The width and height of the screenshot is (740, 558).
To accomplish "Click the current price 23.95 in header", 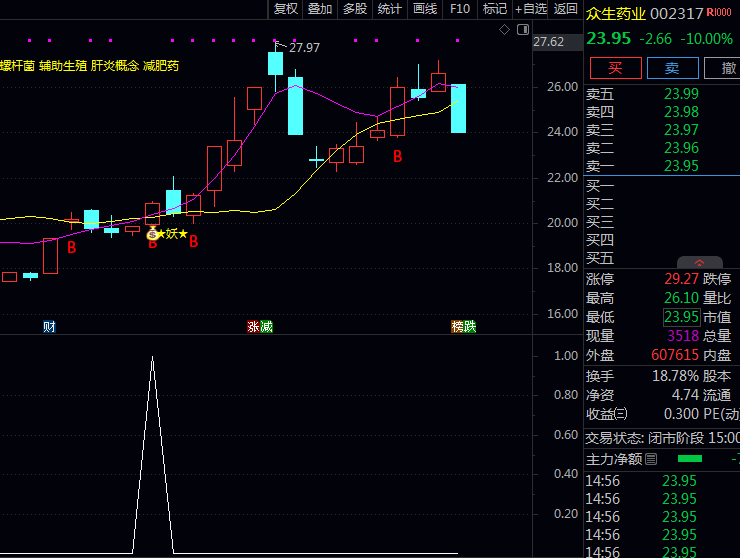I will [608, 39].
